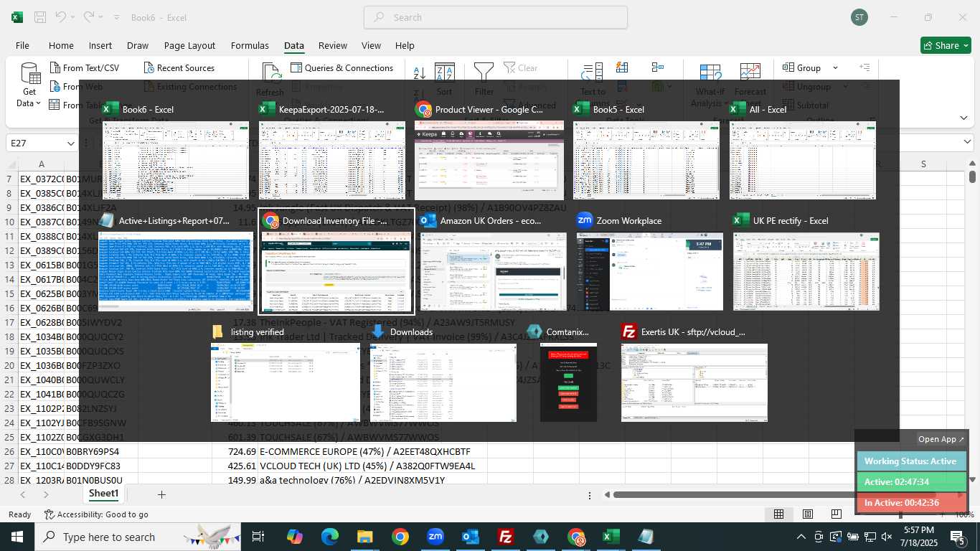Open FileZilla from the taskbar
980x551 pixels.
(506, 537)
